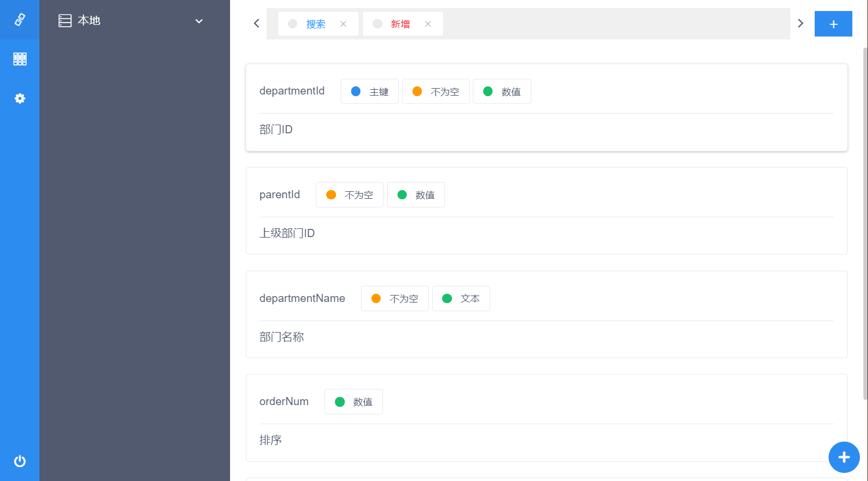Click the 排序 description text

[271, 440]
